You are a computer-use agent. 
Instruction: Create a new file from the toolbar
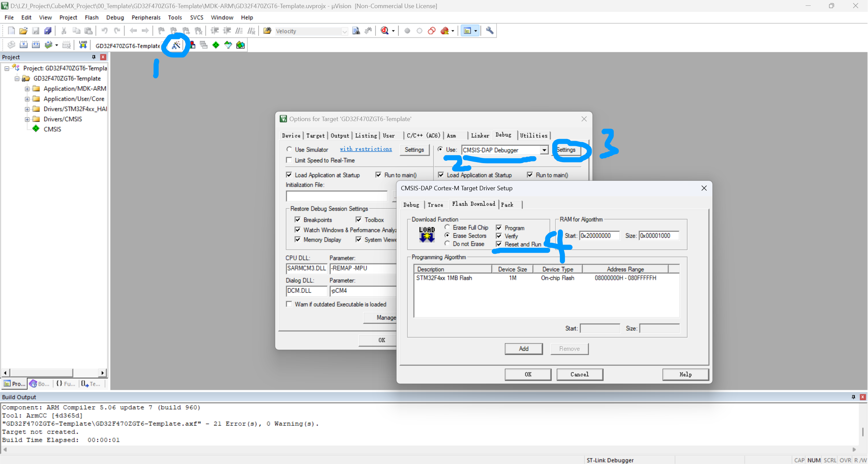point(11,31)
